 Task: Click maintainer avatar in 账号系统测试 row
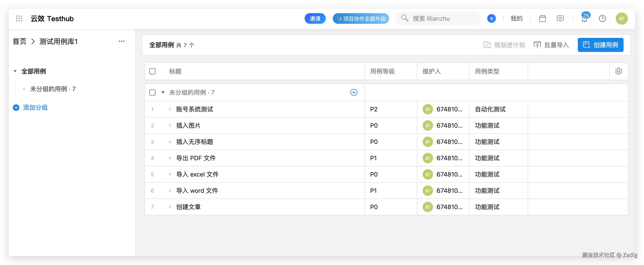(428, 109)
